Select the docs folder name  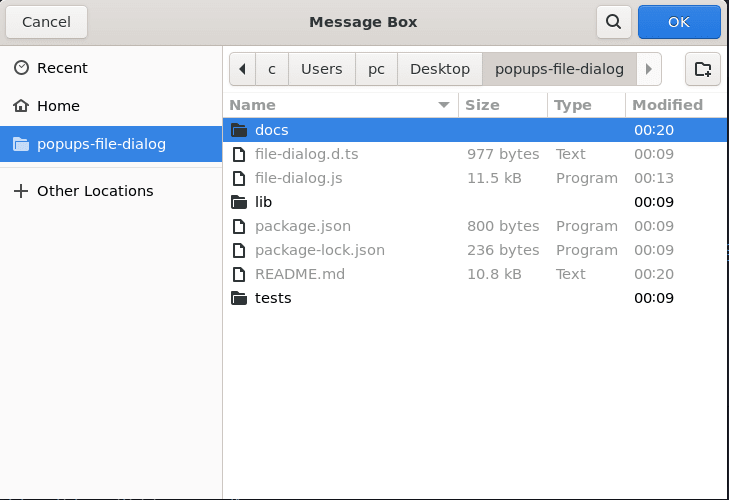click(272, 130)
